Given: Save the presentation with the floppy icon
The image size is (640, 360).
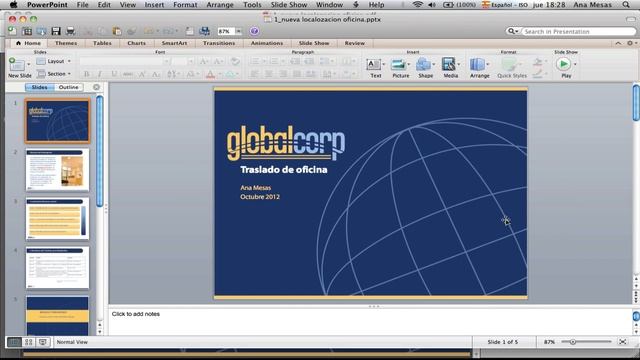Looking at the screenshot, I should pos(56,31).
